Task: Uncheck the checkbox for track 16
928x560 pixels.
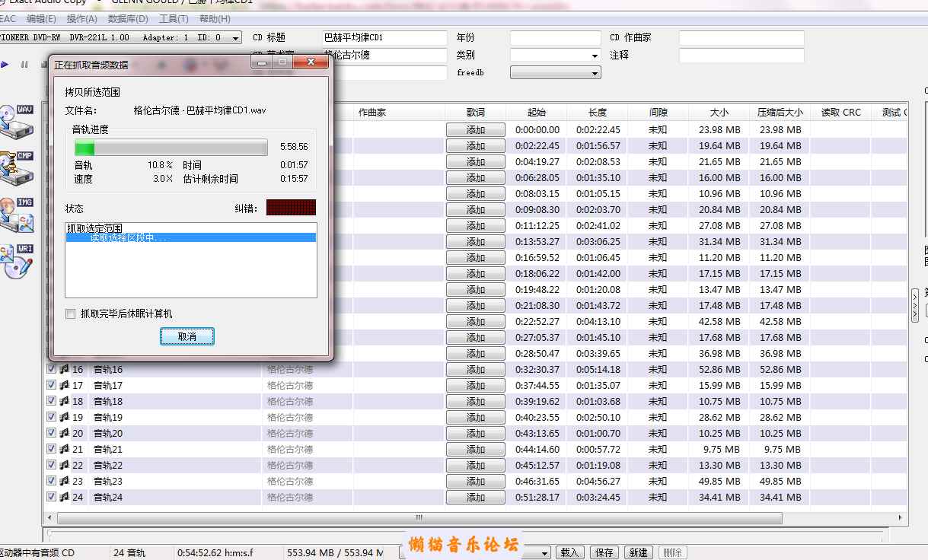Action: [52, 369]
